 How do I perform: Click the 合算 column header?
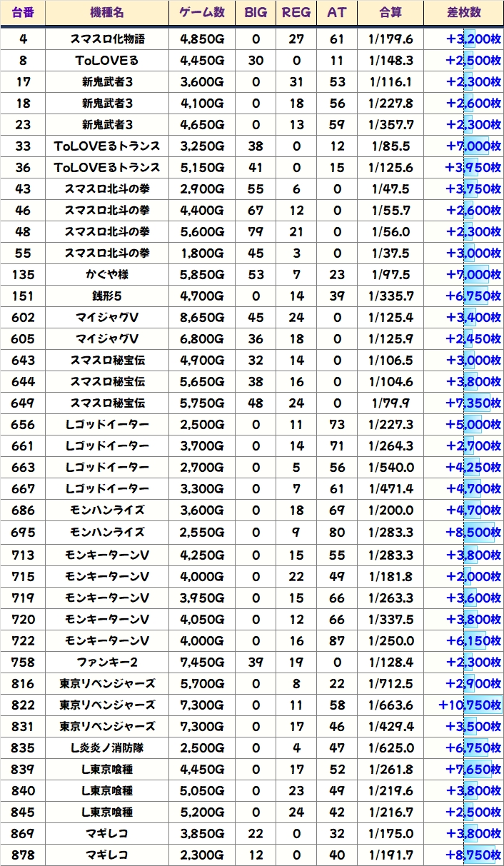(390, 13)
